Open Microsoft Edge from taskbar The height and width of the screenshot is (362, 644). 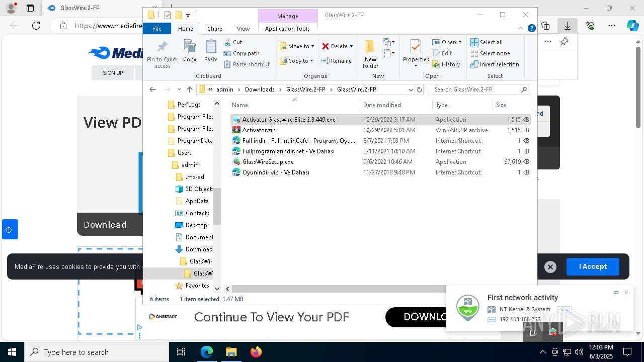207,352
